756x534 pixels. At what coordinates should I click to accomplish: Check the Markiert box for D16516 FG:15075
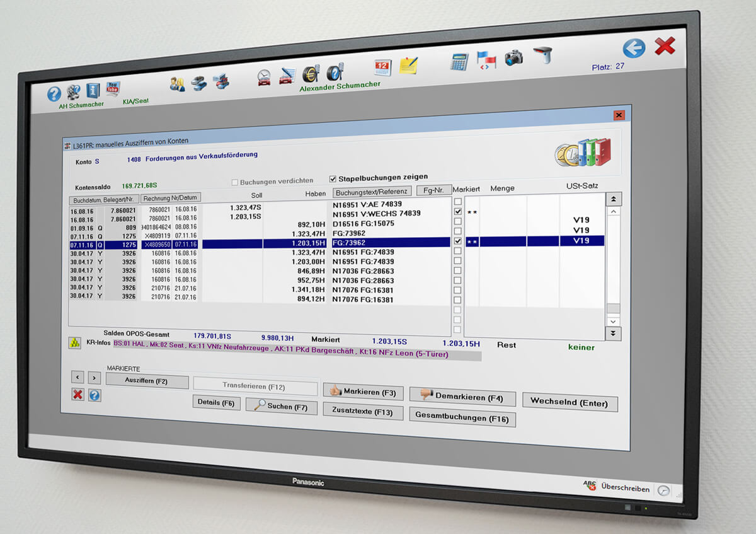(458, 222)
